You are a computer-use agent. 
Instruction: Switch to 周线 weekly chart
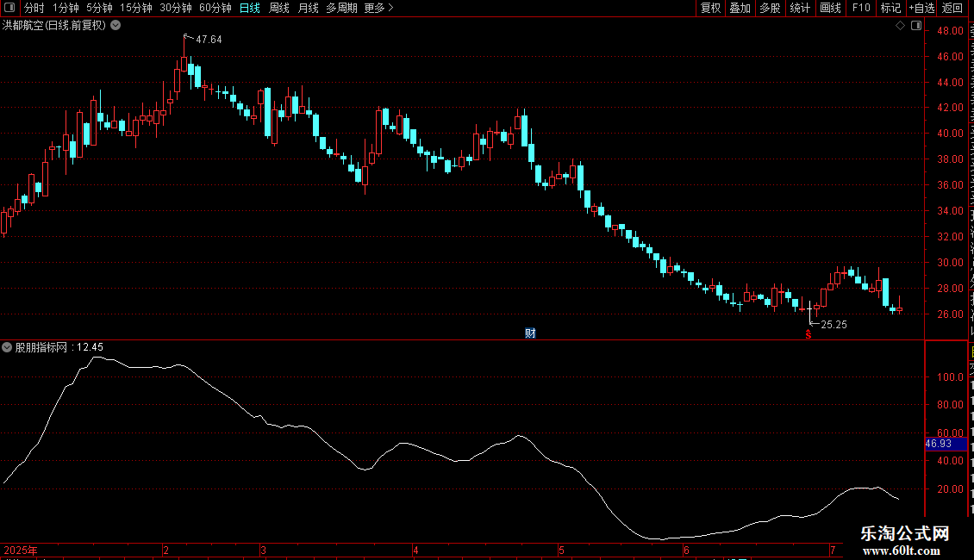[279, 8]
